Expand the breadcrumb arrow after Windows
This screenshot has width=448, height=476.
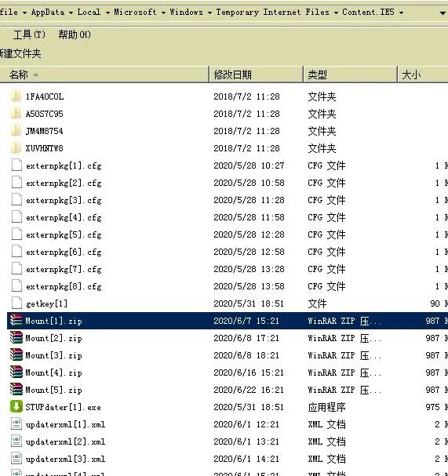(209, 13)
